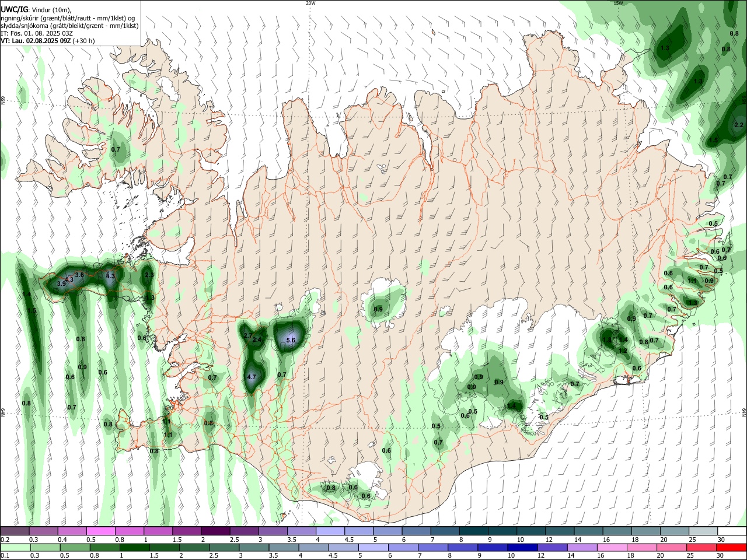Click the deep navy blue swatch in lower legend
The height and width of the screenshot is (560, 747).
pos(521,548)
